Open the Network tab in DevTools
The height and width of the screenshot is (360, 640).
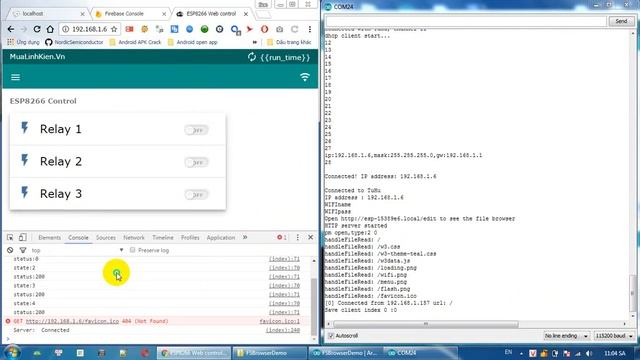[134, 238]
